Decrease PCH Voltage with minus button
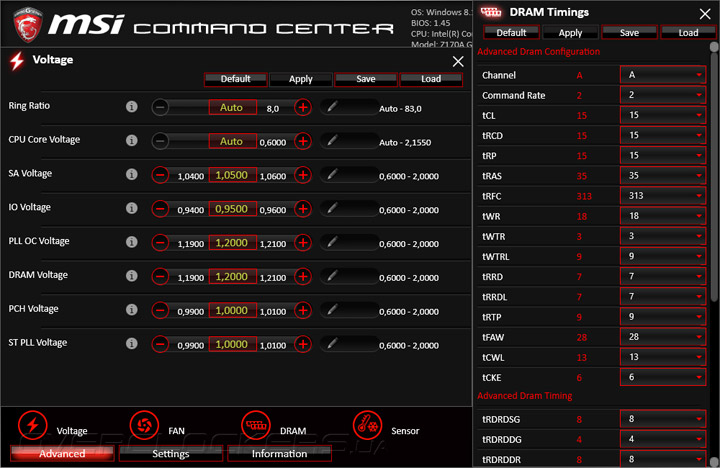The width and height of the screenshot is (720, 468). coord(160,310)
